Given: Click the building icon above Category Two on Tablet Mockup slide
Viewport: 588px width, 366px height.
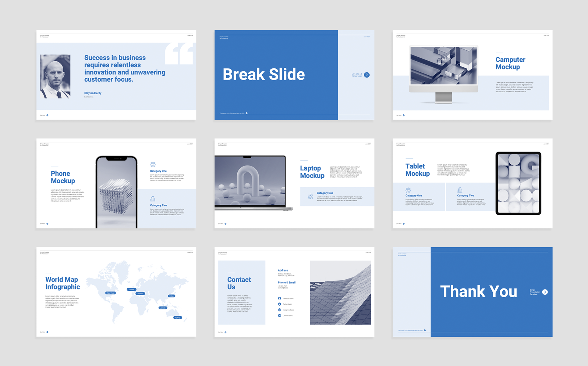Looking at the screenshot, I should (460, 190).
